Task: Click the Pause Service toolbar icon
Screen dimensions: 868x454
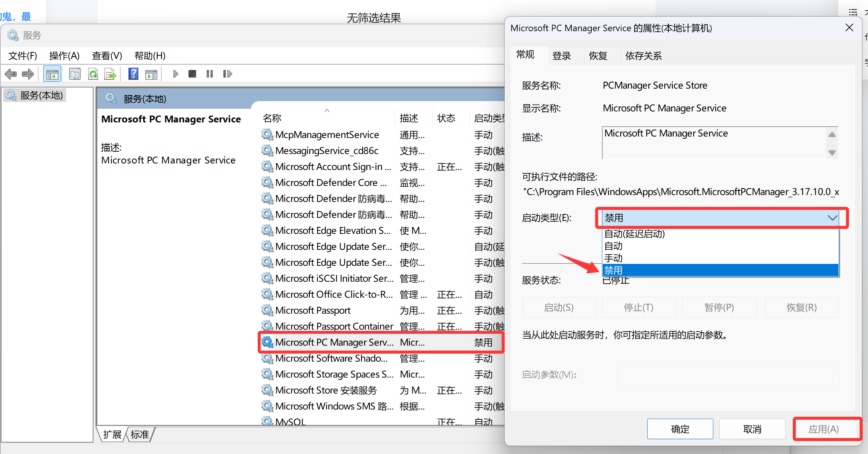Action: tap(210, 74)
